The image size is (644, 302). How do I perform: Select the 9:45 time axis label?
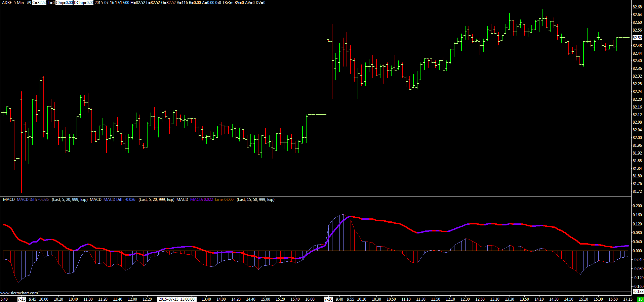[x=33, y=299]
